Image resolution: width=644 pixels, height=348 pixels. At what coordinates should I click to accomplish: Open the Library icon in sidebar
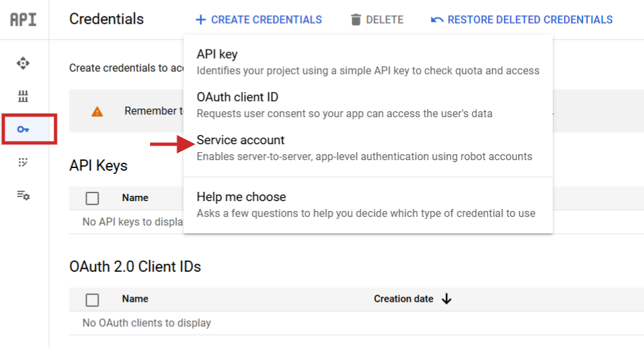click(23, 97)
